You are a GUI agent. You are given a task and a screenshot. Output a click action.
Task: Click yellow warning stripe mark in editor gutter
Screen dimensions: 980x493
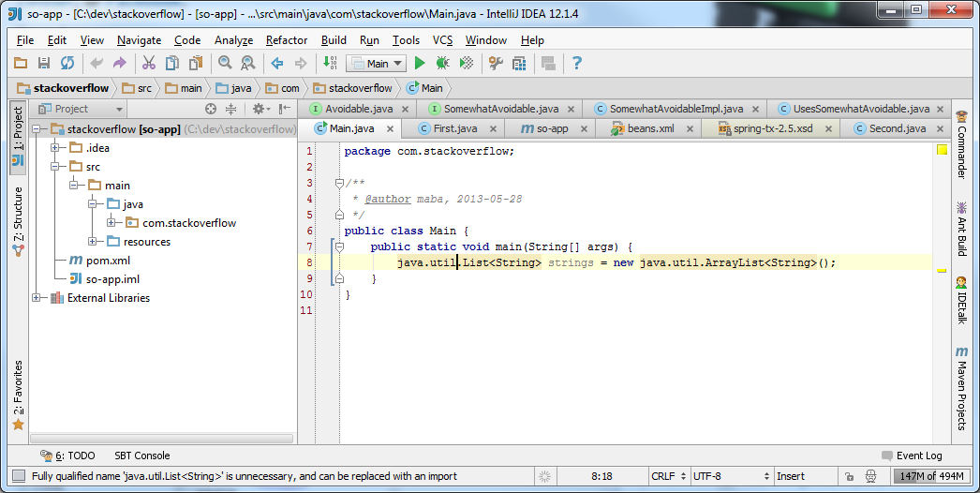[942, 271]
